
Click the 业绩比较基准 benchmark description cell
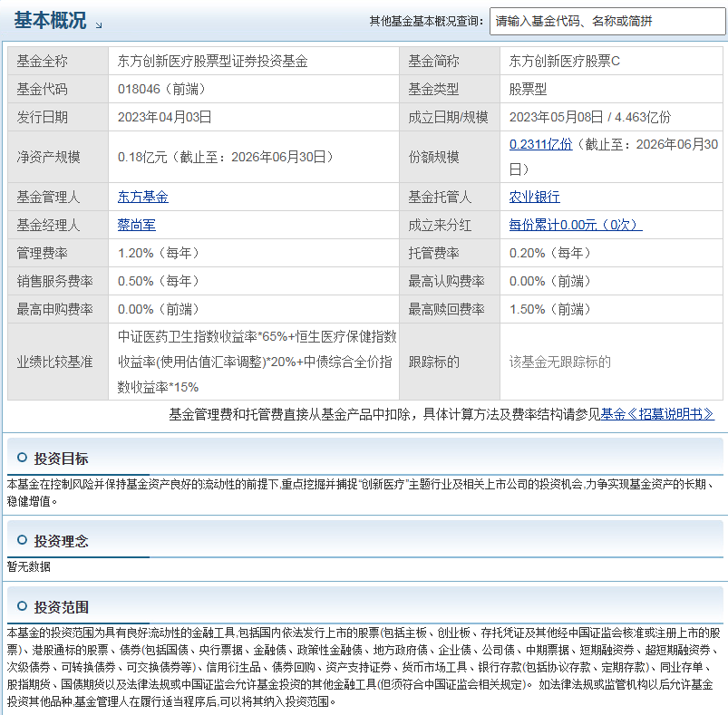click(254, 362)
